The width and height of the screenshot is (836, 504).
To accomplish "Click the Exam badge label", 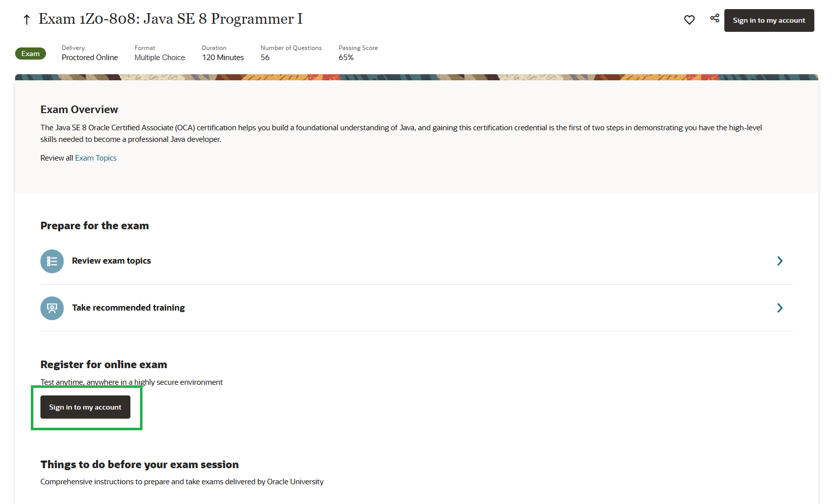I will (30, 53).
